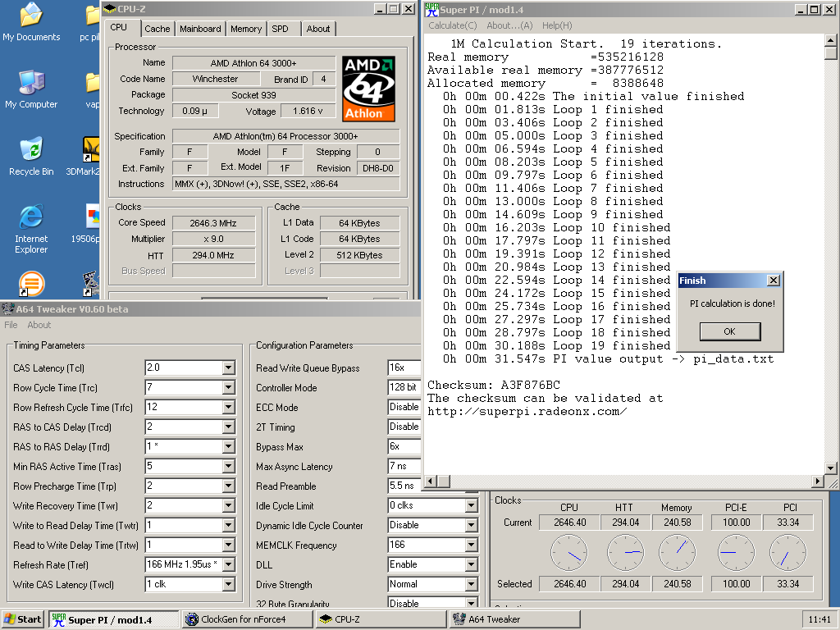Click the 'Checksum: A3F876BC' line in Super PI
The image size is (840, 630).
coord(493,386)
